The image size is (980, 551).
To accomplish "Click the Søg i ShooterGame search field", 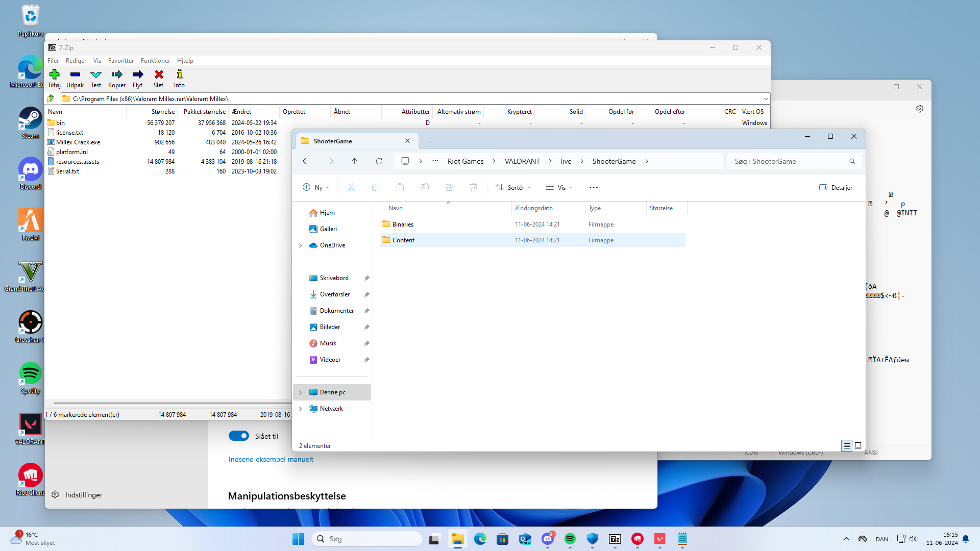I will tap(789, 161).
